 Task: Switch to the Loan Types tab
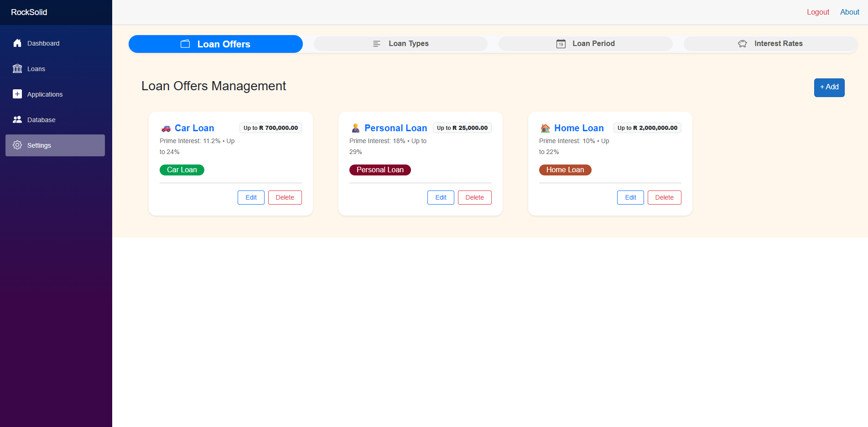click(400, 44)
